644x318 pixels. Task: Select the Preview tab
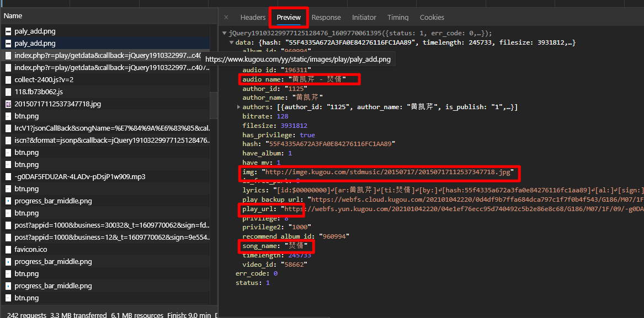tap(289, 17)
